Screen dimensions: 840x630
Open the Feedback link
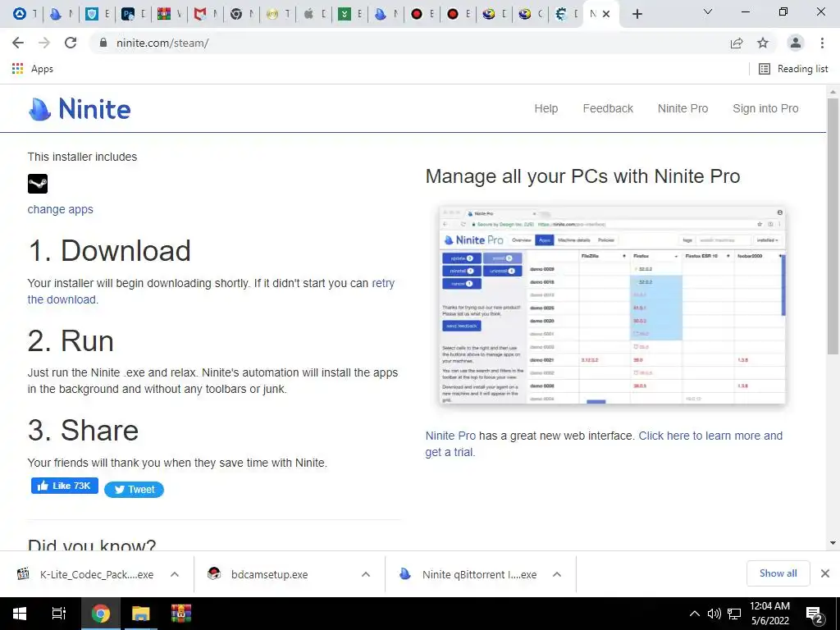click(x=608, y=108)
